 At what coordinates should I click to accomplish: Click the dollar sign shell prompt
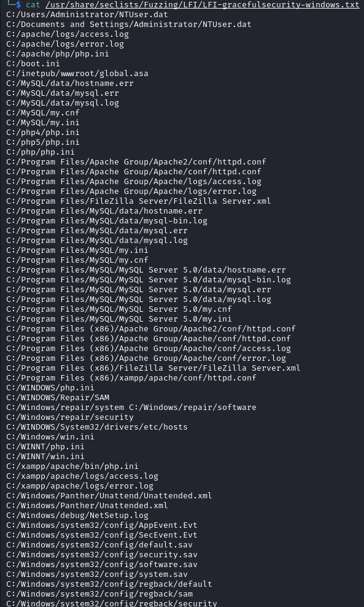pyautogui.click(x=18, y=5)
